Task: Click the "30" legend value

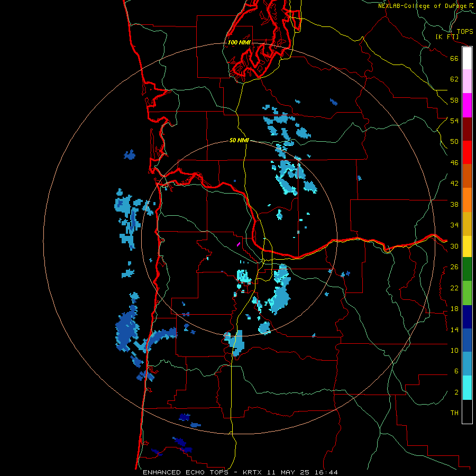Action: pyautogui.click(x=454, y=246)
